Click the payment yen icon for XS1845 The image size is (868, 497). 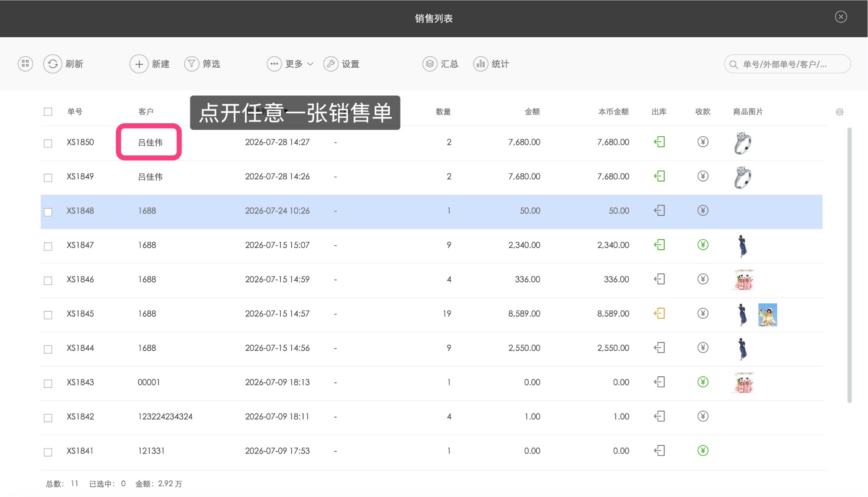[703, 313]
